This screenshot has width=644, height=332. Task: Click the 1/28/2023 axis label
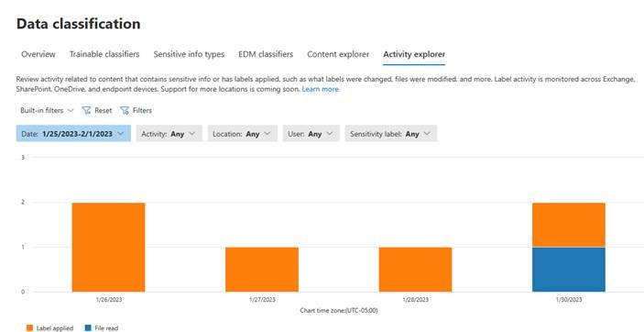[415, 300]
